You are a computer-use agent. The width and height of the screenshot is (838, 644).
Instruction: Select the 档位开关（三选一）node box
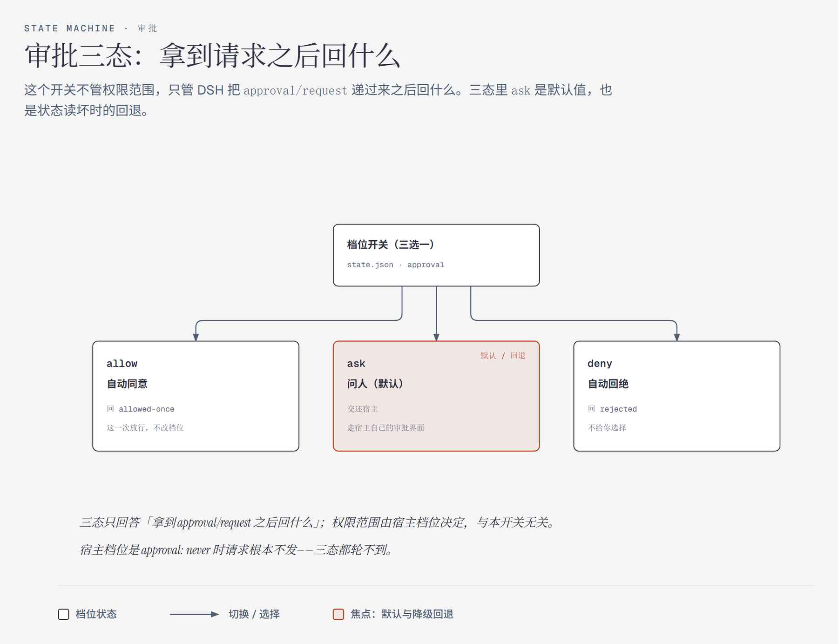pos(436,255)
